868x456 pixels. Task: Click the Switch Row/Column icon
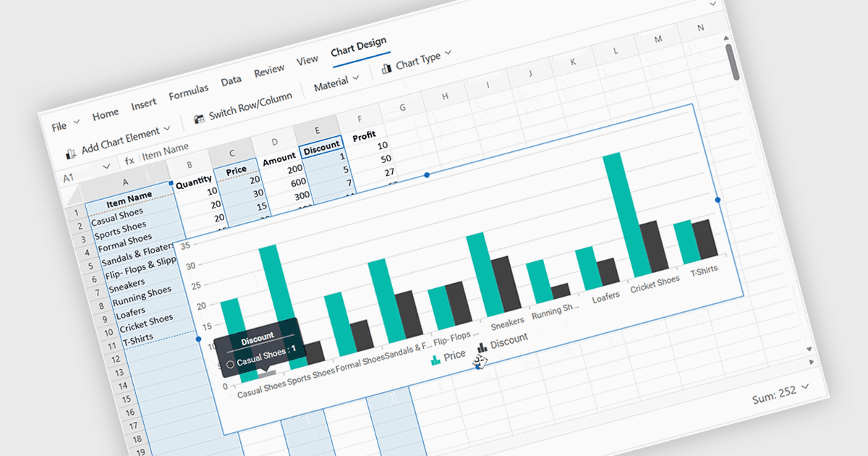(198, 119)
